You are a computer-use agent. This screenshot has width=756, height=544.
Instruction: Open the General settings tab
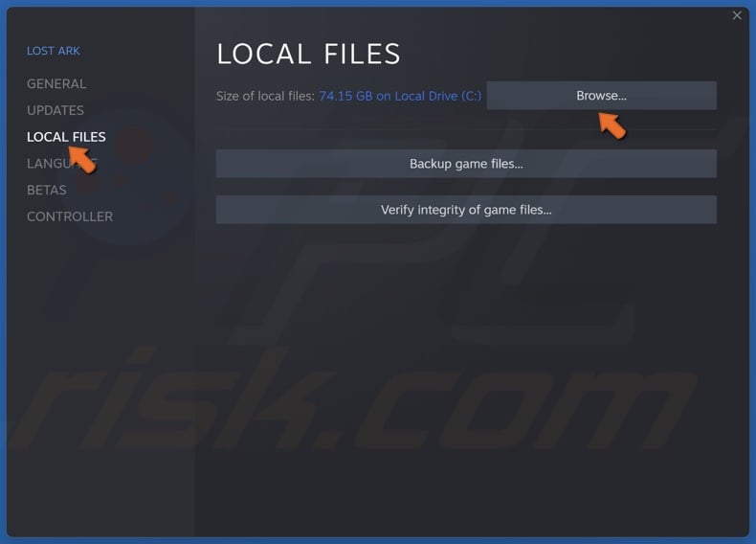(56, 84)
